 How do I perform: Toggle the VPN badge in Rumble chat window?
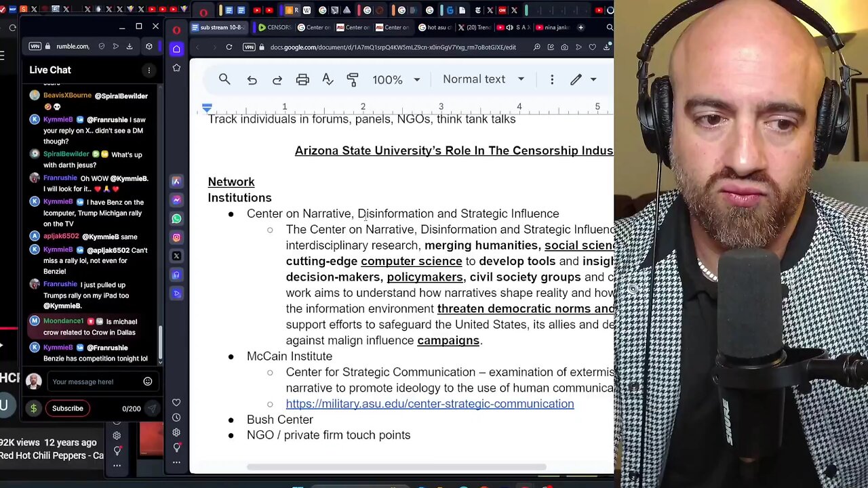pyautogui.click(x=35, y=46)
